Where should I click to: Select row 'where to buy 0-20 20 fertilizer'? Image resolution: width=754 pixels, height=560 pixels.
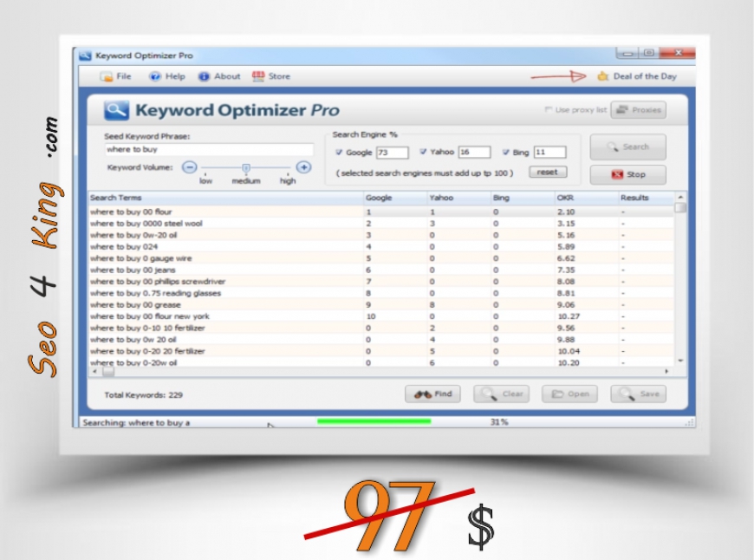click(380, 351)
